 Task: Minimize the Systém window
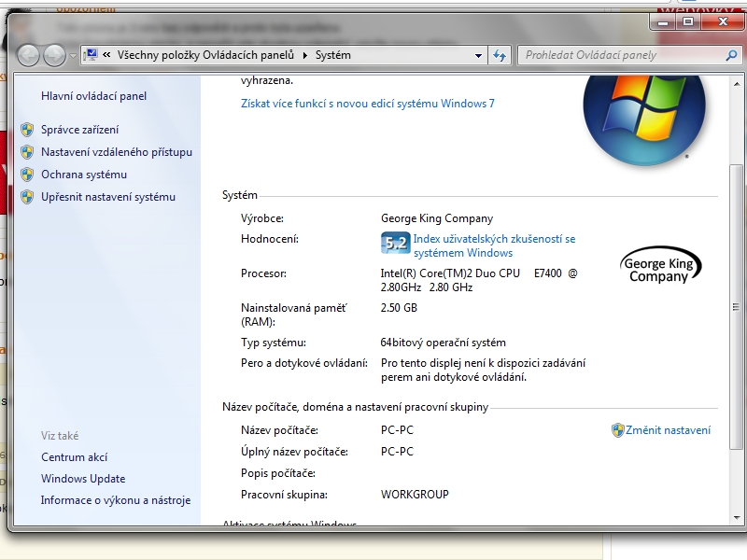pos(663,21)
